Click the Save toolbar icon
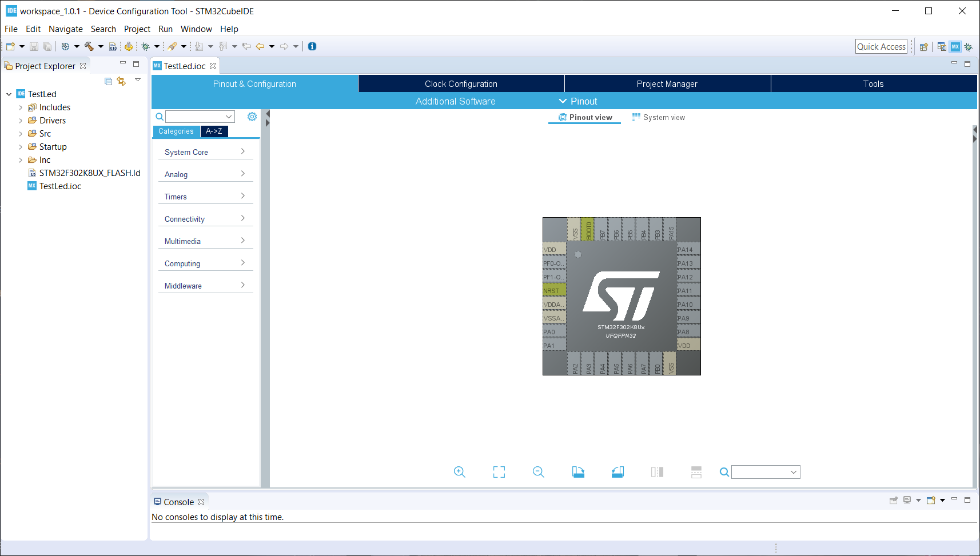The height and width of the screenshot is (556, 980). [34, 47]
